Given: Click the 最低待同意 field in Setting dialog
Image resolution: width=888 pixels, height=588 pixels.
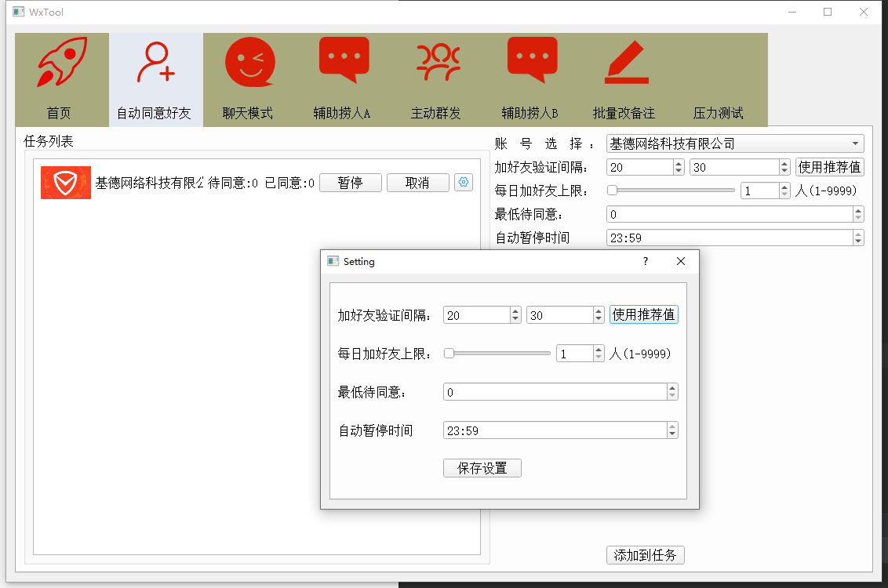Looking at the screenshot, I should [554, 392].
